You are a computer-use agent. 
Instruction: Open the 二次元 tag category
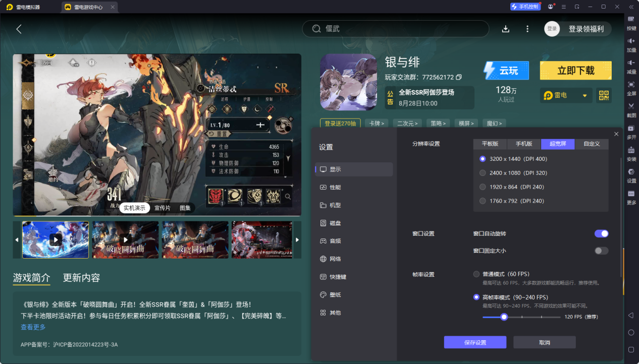click(407, 123)
